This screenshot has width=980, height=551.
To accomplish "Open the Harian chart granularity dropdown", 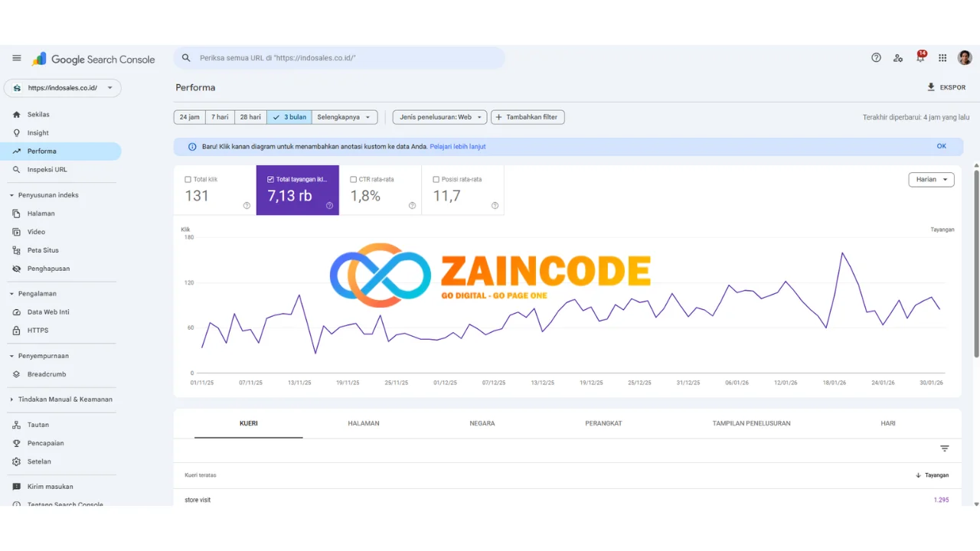I will point(931,180).
